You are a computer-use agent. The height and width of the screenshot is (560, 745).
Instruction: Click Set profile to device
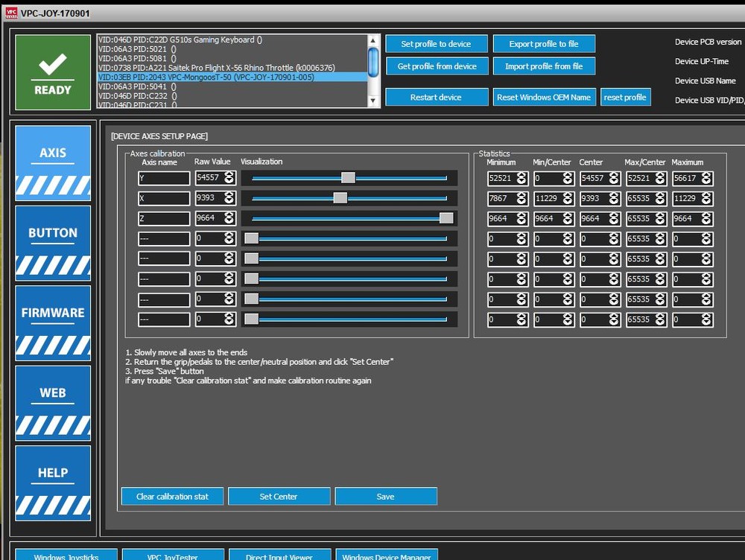tap(437, 43)
